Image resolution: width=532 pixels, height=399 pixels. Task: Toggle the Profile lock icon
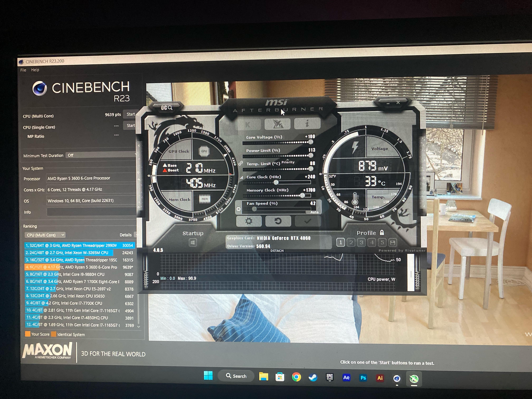[382, 232]
